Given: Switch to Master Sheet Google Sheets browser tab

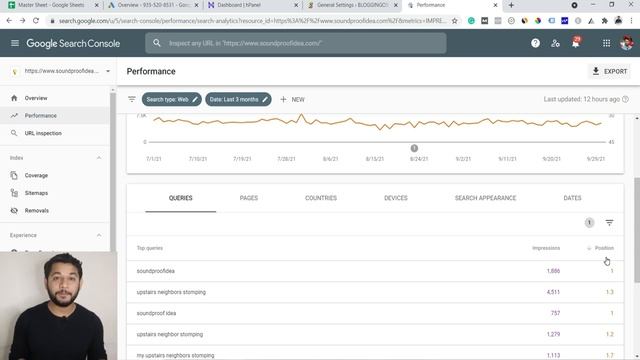Looking at the screenshot, I should tap(51, 5).
